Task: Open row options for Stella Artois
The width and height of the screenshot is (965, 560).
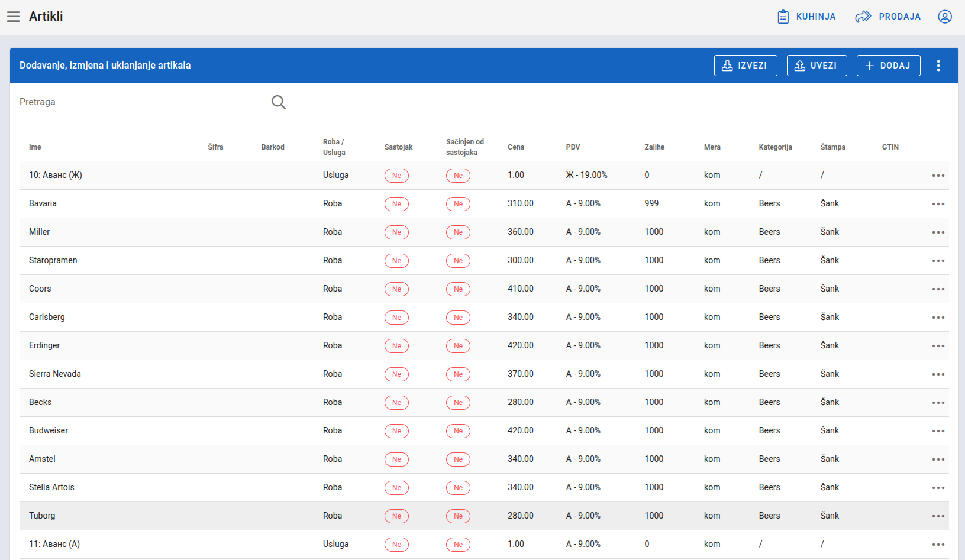Action: pyautogui.click(x=938, y=488)
